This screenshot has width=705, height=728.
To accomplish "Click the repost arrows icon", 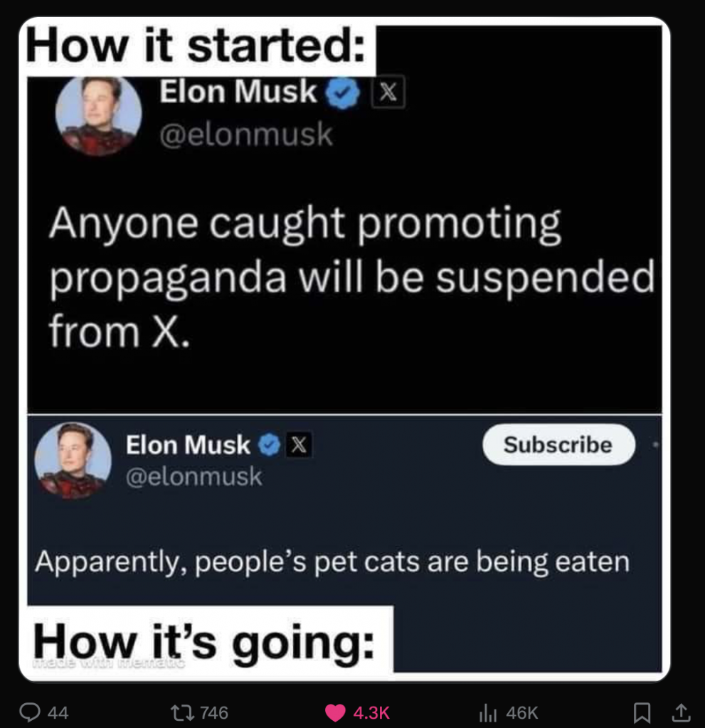I will coord(181,712).
